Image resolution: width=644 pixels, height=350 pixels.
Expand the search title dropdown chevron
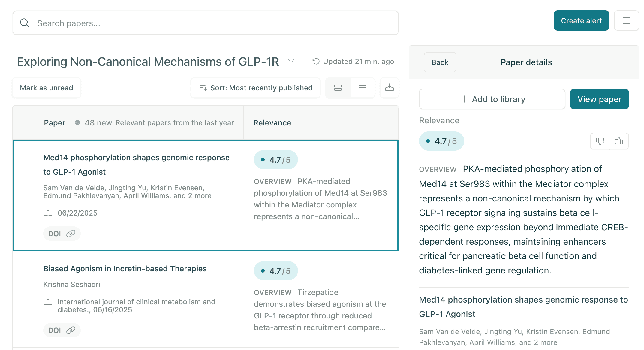(x=291, y=61)
